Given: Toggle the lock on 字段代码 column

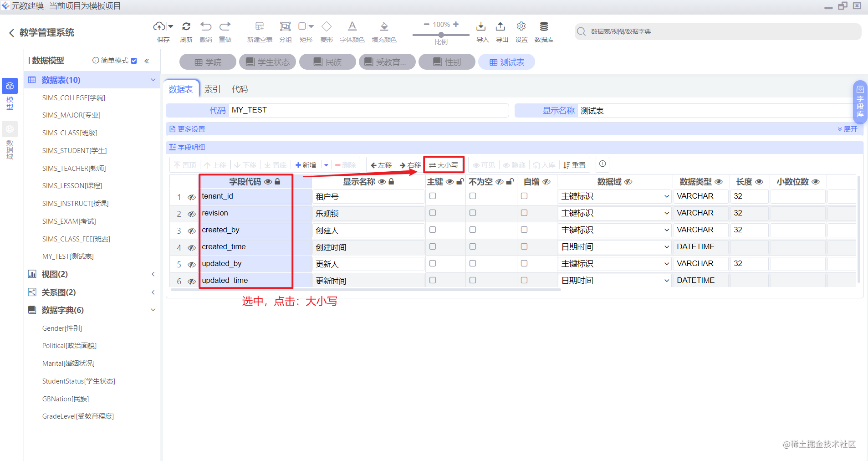Looking at the screenshot, I should [277, 181].
